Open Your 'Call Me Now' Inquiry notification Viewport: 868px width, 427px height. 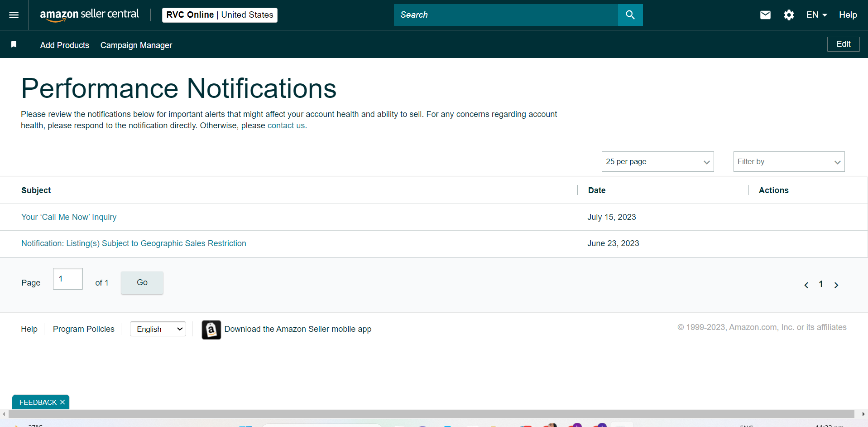click(x=69, y=217)
